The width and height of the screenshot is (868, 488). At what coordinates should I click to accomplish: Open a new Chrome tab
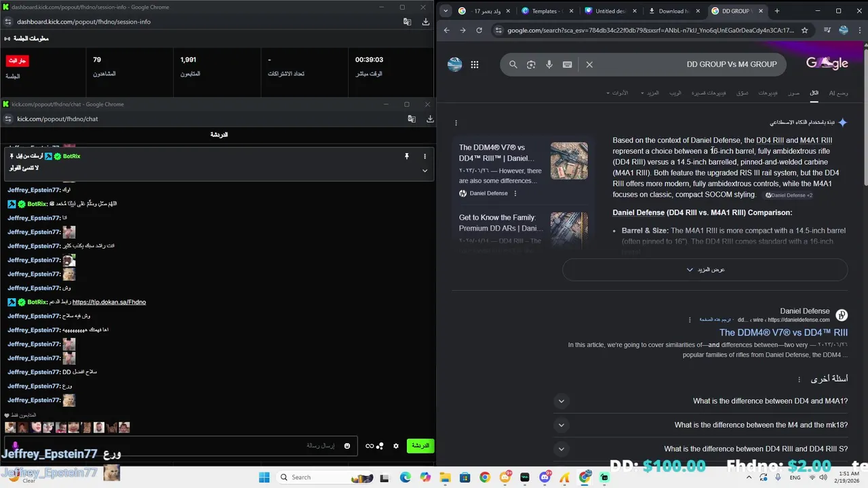click(777, 11)
